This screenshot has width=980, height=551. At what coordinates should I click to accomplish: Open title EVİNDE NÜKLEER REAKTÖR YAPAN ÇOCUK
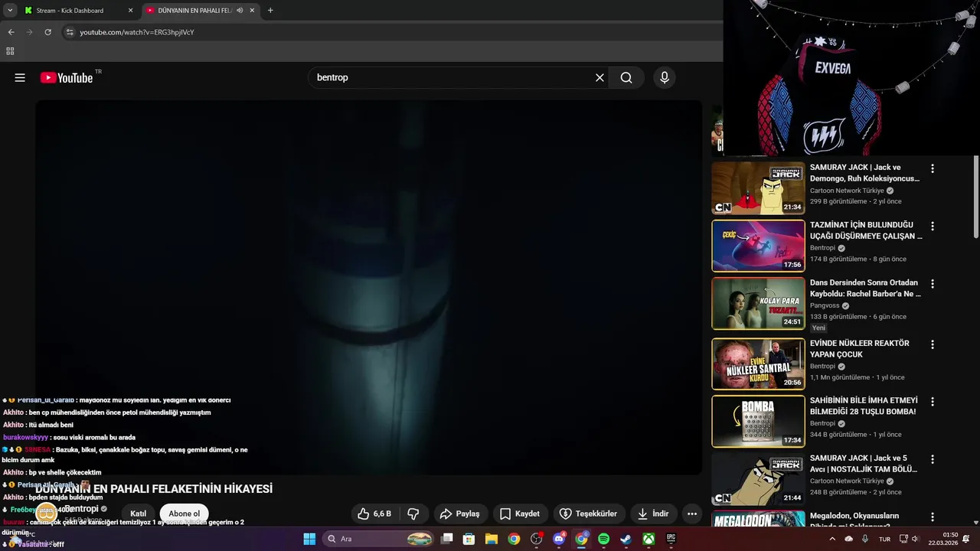point(860,349)
